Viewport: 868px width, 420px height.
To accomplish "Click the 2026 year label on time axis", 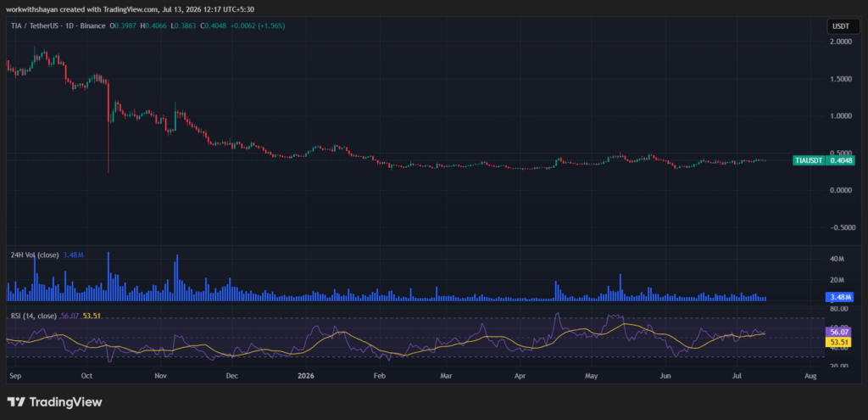I will [305, 376].
